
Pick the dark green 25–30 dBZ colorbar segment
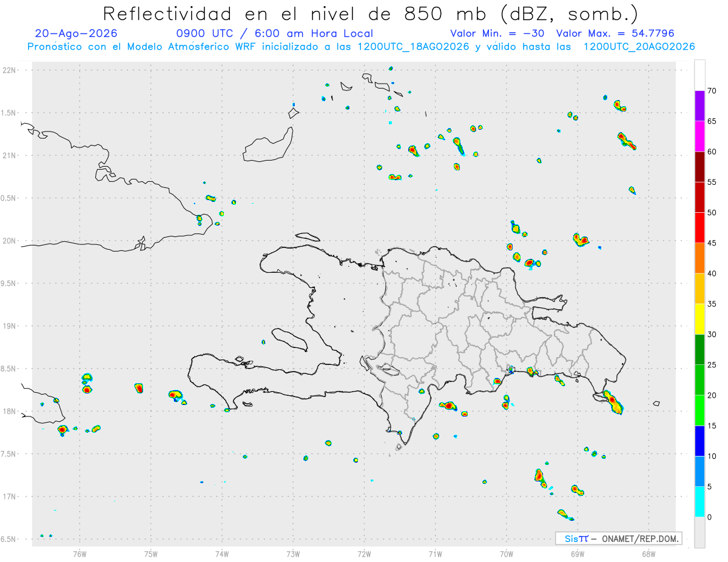click(x=699, y=350)
